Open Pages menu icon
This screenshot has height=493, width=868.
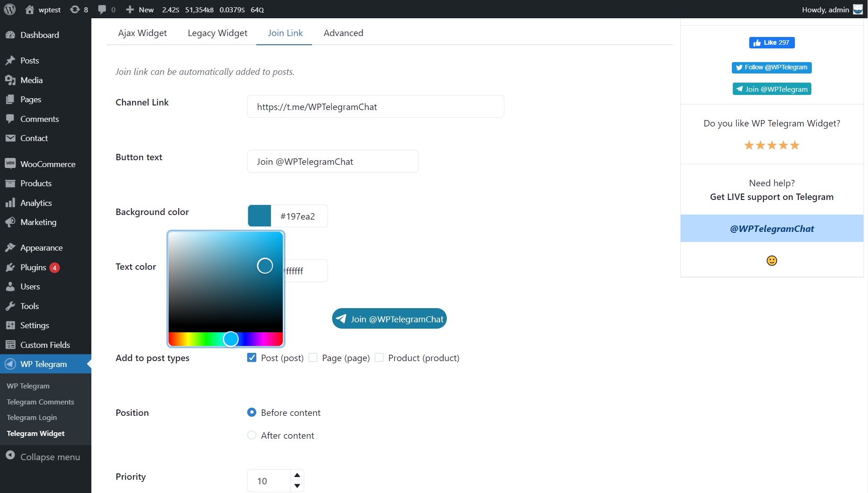[11, 100]
